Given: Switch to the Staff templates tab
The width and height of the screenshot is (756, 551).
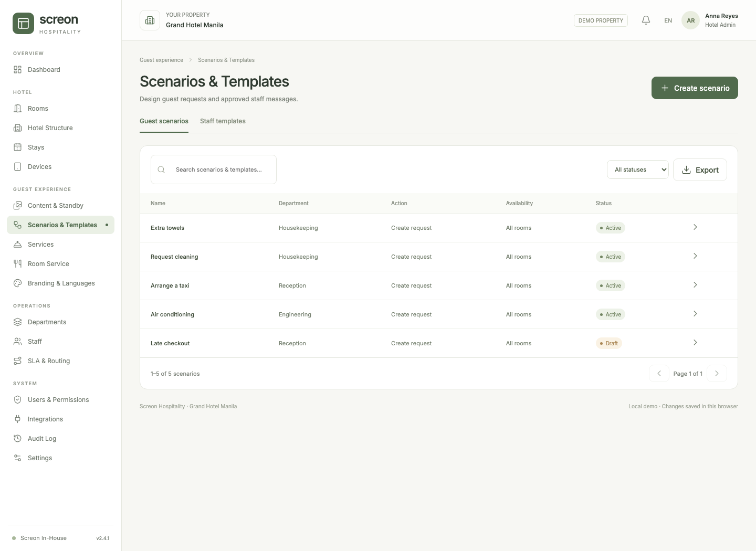Looking at the screenshot, I should [x=223, y=121].
